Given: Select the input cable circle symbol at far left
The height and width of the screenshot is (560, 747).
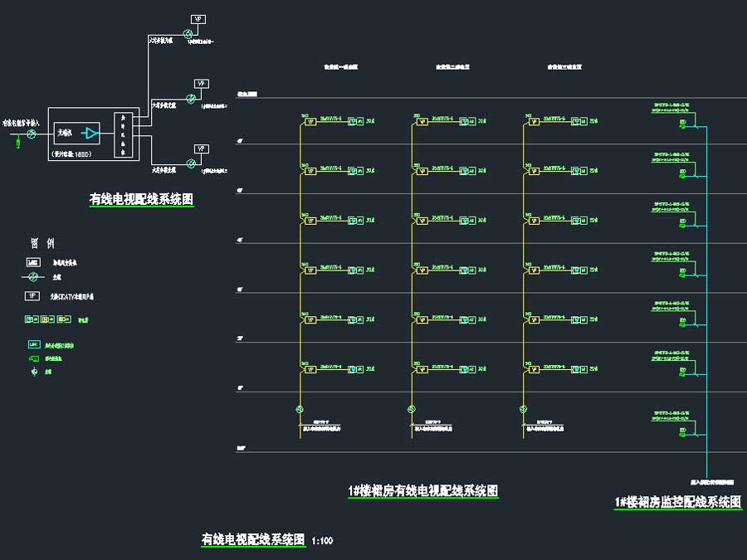Looking at the screenshot, I should pyautogui.click(x=32, y=132).
